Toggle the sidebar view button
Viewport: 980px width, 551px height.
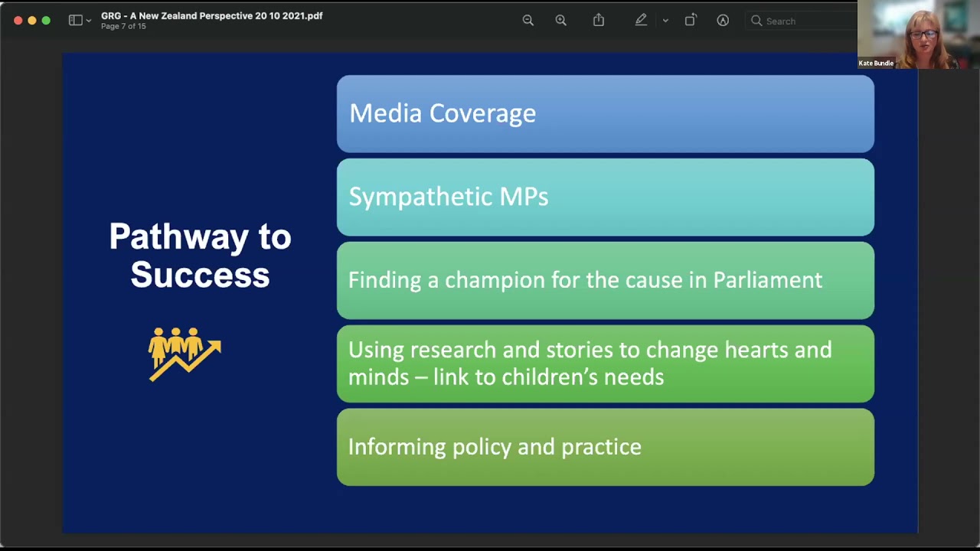tap(75, 21)
